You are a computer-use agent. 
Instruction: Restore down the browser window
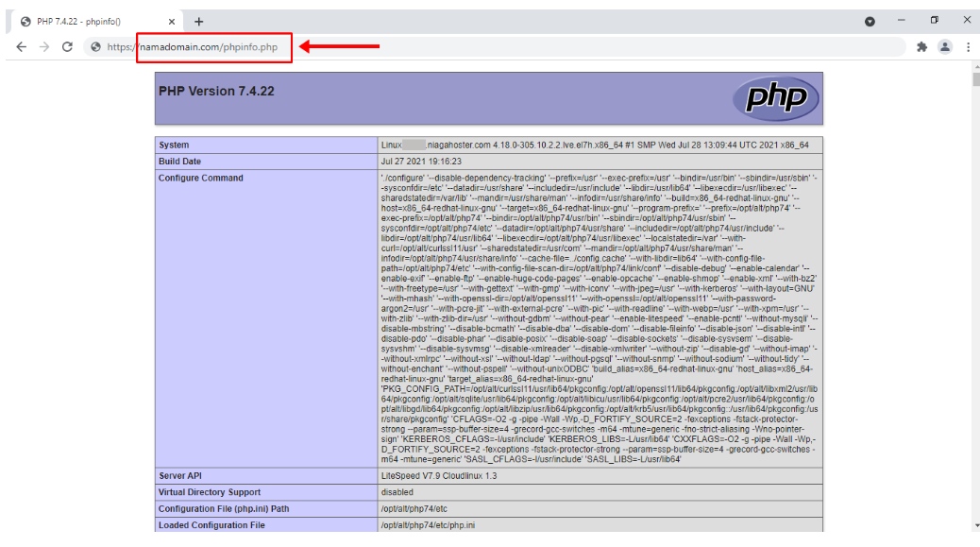click(x=935, y=20)
